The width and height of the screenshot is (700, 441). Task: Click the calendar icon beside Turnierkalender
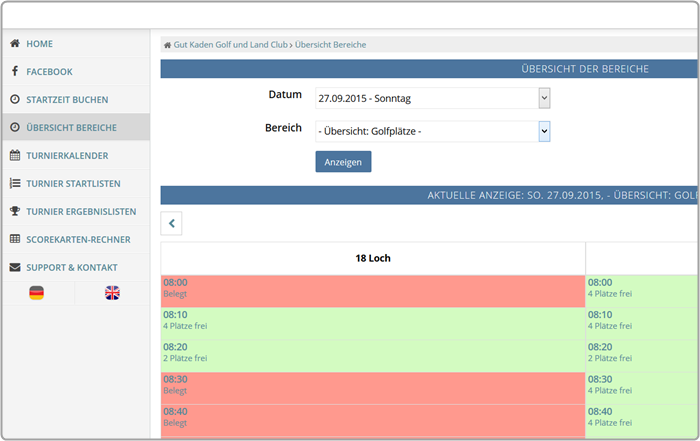point(15,156)
